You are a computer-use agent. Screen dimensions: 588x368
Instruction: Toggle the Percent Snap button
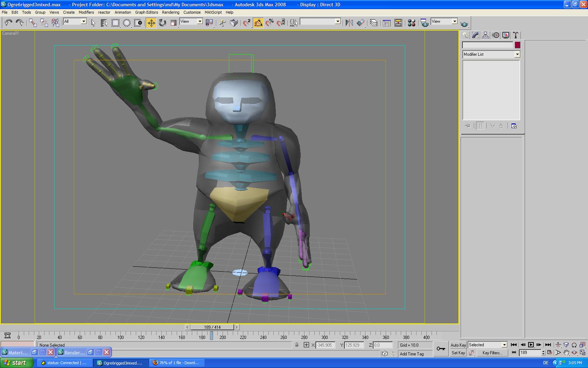269,23
